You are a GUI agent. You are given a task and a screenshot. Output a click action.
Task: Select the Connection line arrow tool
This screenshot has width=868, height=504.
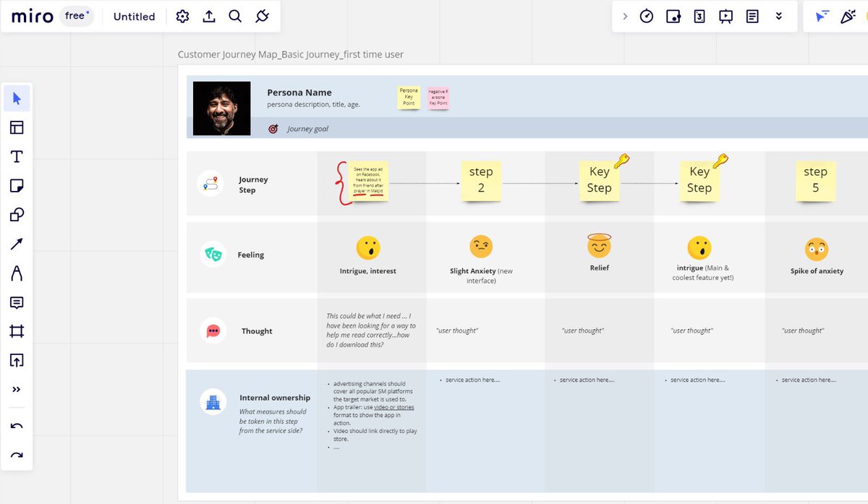click(x=17, y=244)
